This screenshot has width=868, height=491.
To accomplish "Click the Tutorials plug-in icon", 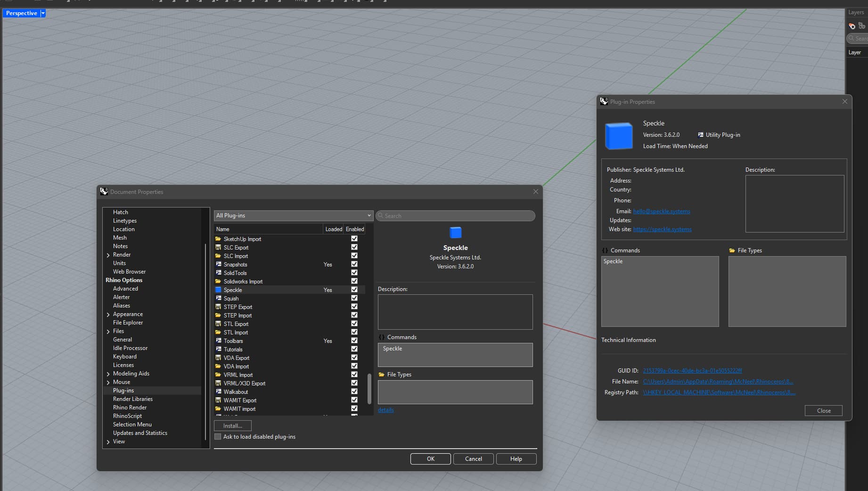I will point(218,349).
